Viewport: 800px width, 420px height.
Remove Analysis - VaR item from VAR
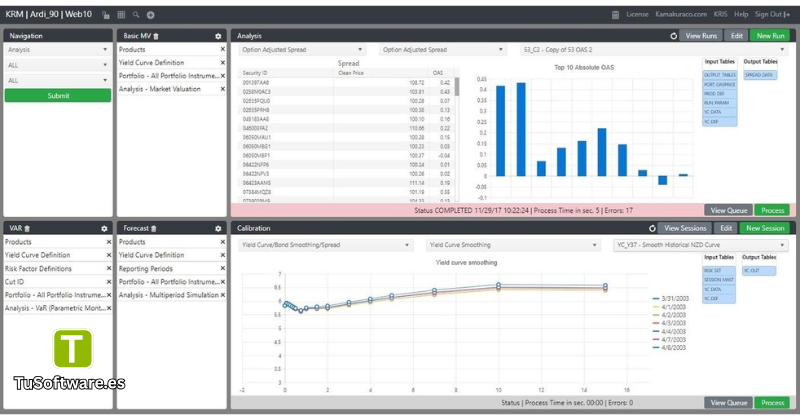(109, 308)
